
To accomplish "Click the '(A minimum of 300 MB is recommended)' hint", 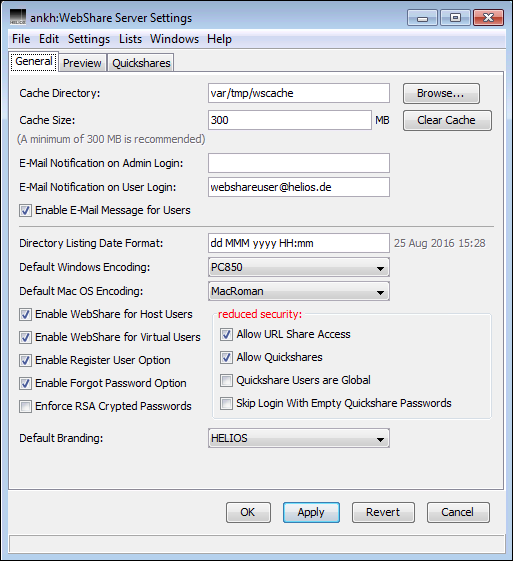I will click(x=111, y=139).
